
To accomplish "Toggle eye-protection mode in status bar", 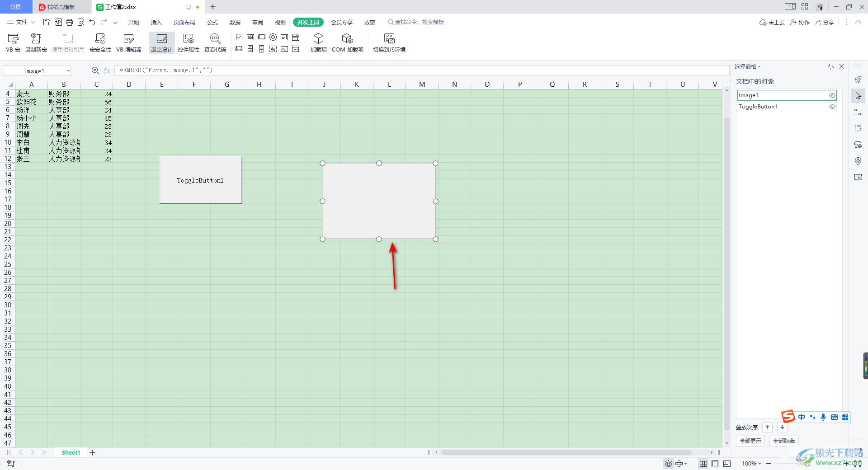I will pos(669,464).
